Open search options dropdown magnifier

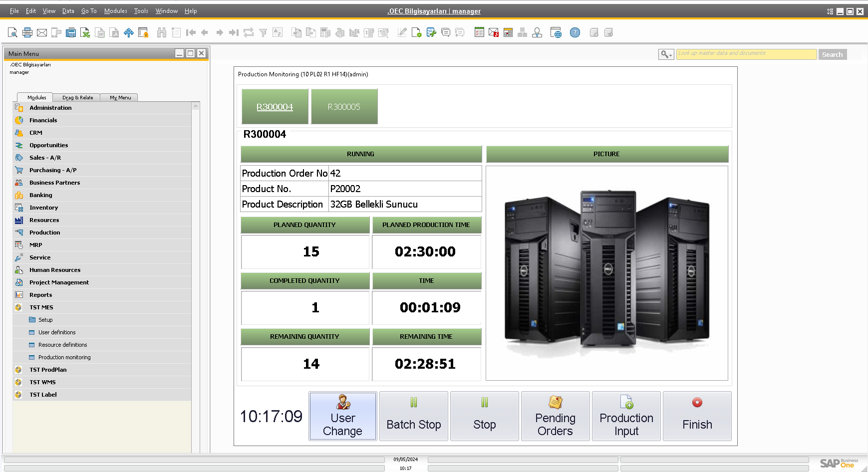(666, 54)
